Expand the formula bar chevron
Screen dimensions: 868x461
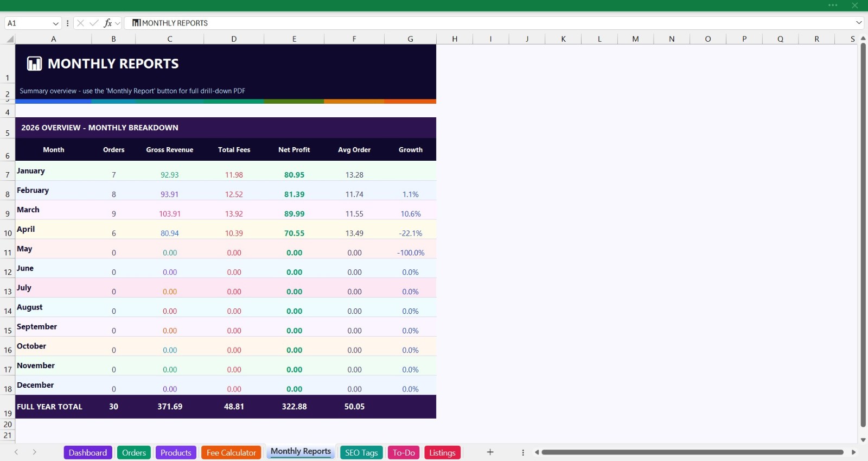click(859, 23)
